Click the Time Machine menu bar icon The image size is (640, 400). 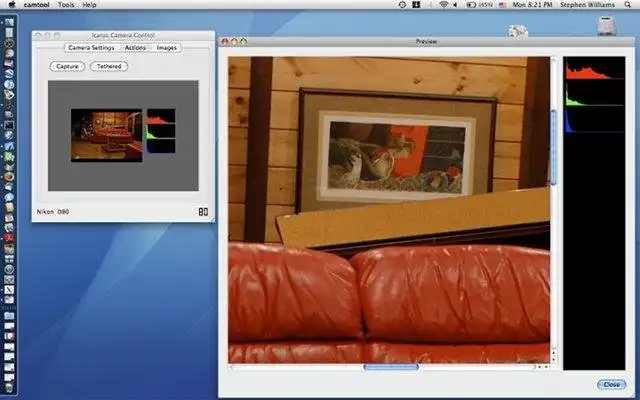402,5
